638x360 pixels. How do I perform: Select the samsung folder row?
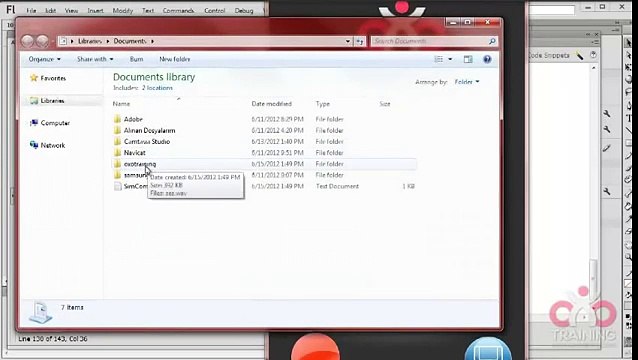[264, 175]
